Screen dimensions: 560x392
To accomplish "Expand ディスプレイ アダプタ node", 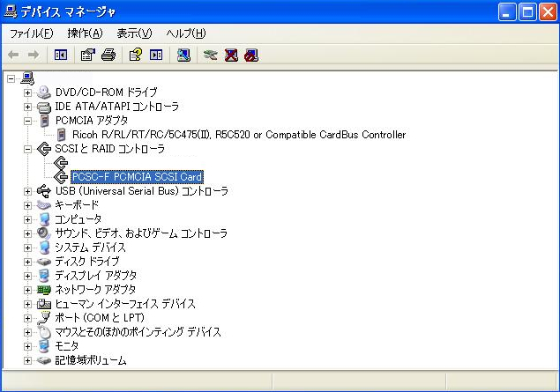I will point(27,276).
